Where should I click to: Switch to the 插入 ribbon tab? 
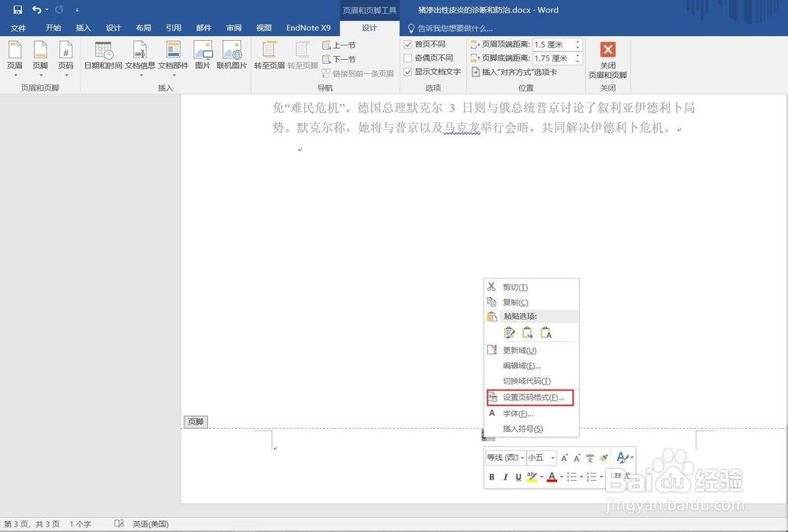point(84,28)
